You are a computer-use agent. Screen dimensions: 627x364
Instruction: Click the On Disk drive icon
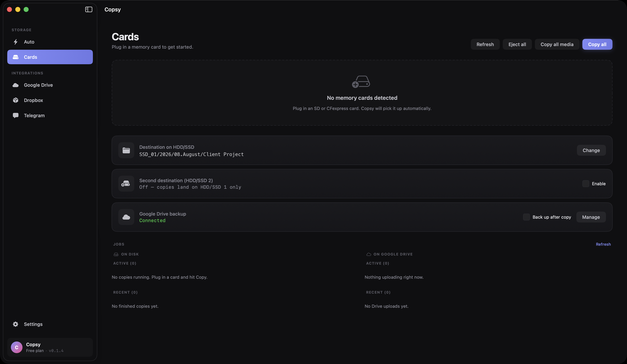pos(116,254)
